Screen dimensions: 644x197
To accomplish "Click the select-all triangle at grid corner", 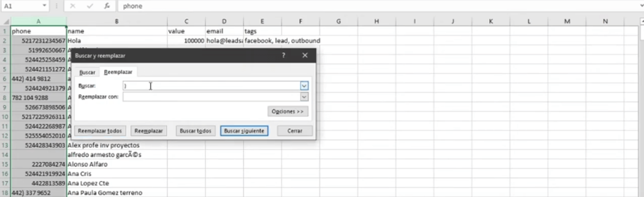I will (x=6, y=22).
